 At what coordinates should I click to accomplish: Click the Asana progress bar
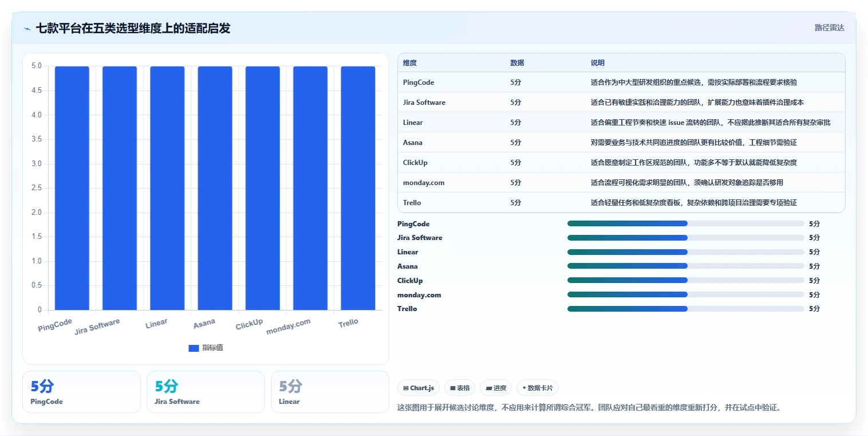[x=685, y=266]
